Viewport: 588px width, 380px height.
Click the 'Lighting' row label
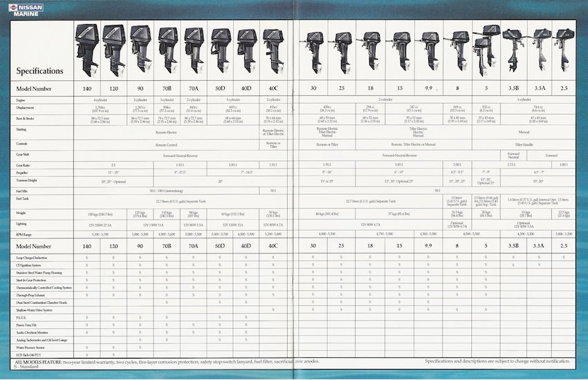[21, 224]
